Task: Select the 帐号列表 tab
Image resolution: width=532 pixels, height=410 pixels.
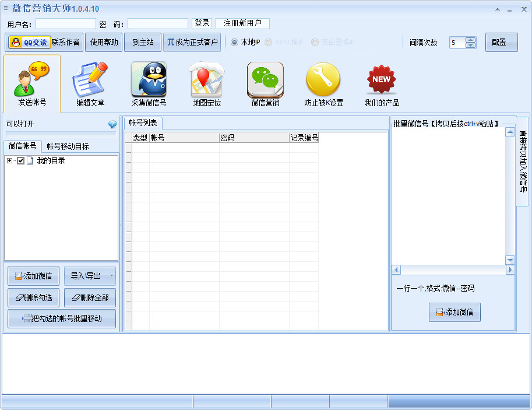Action: [x=142, y=123]
